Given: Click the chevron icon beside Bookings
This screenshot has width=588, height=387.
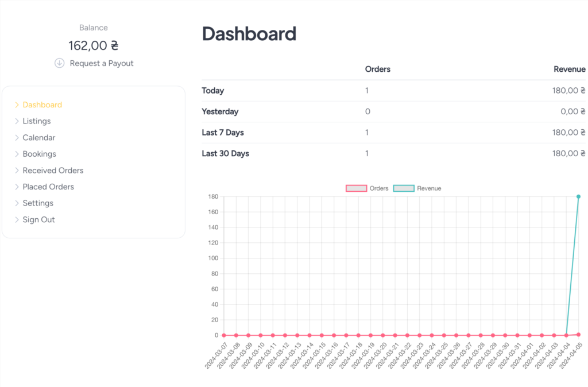Looking at the screenshot, I should coord(17,154).
